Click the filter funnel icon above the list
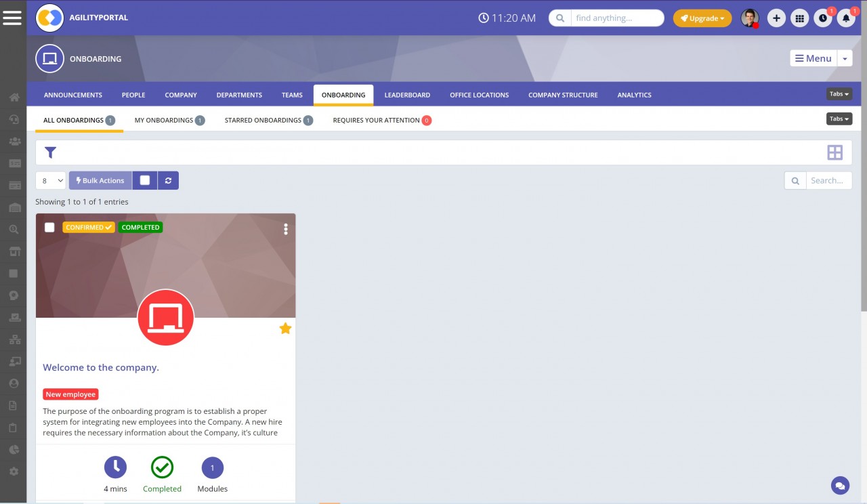Screen dimensions: 867x504 point(50,152)
